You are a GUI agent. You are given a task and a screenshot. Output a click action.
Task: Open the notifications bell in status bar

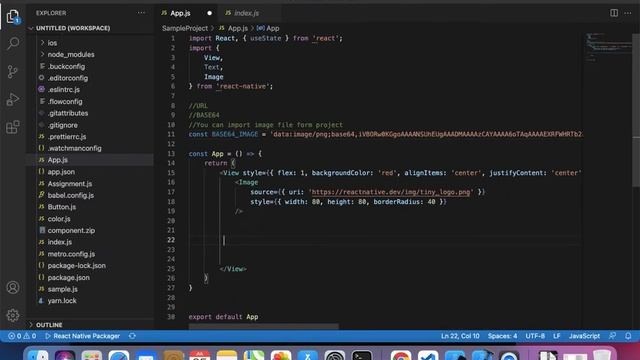[x=628, y=336]
